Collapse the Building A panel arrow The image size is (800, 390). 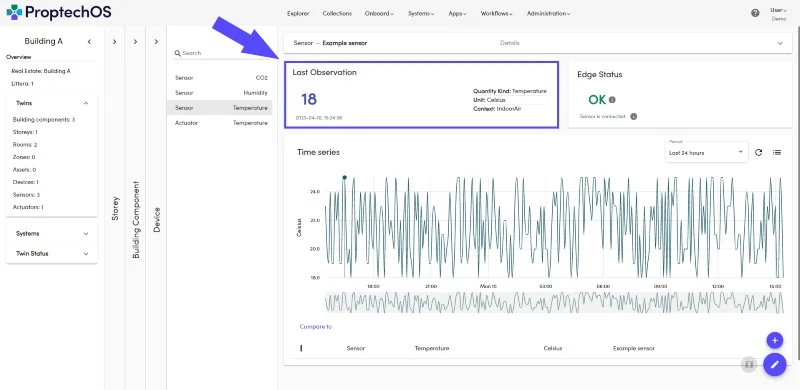click(89, 41)
